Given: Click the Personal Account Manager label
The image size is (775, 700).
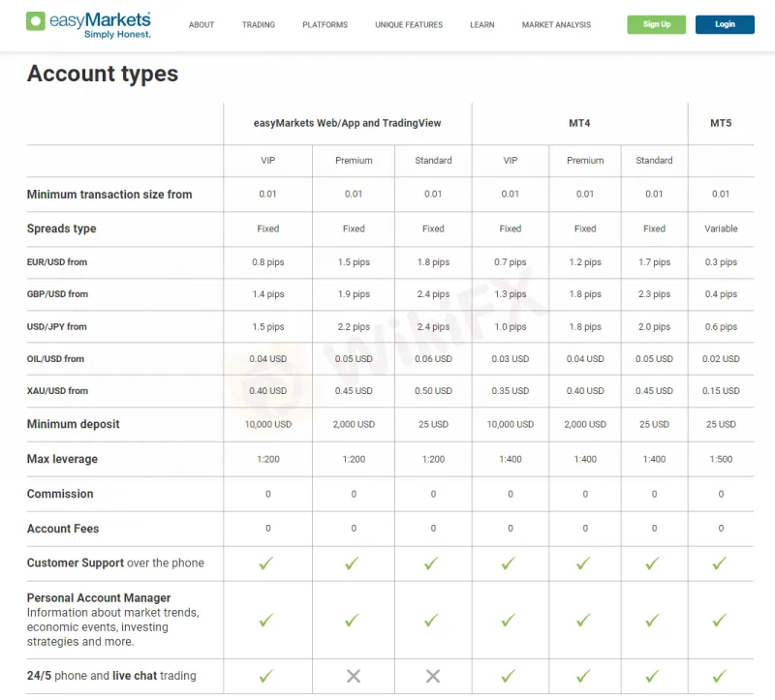Looking at the screenshot, I should 99,597.
